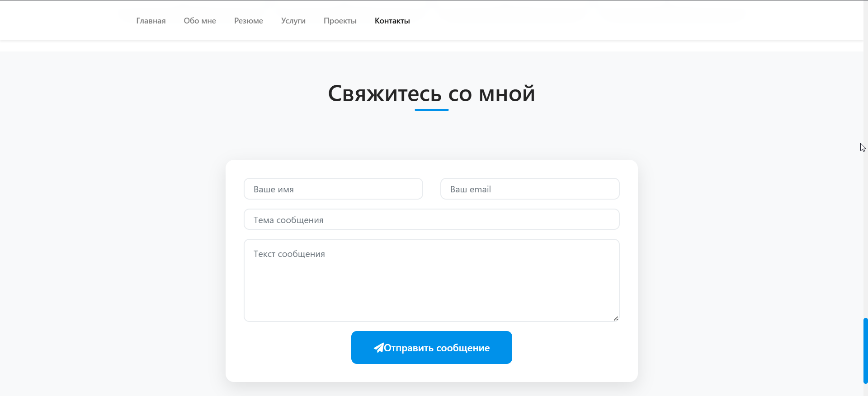868x396 pixels.
Task: Click into the Ваш email field
Action: click(x=530, y=189)
